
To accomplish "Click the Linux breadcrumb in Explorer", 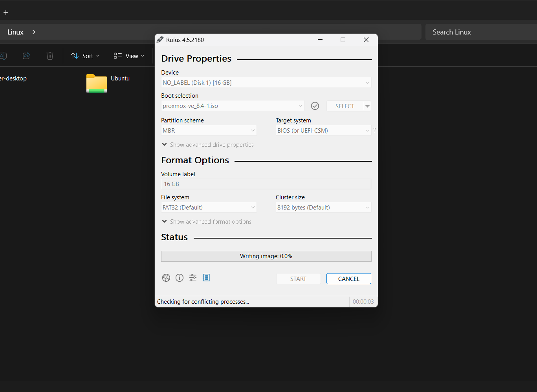I will [15, 32].
